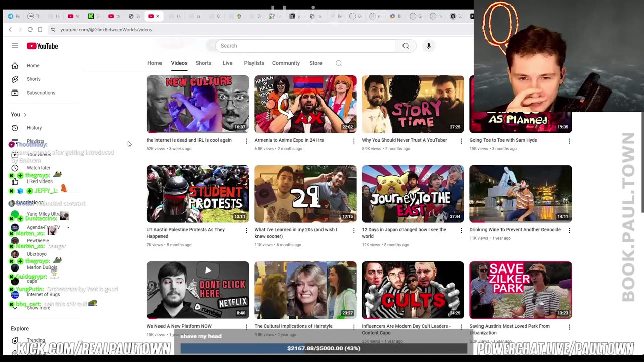Image resolution: width=644 pixels, height=362 pixels.
Task: Open the Community tab
Action: (286, 63)
